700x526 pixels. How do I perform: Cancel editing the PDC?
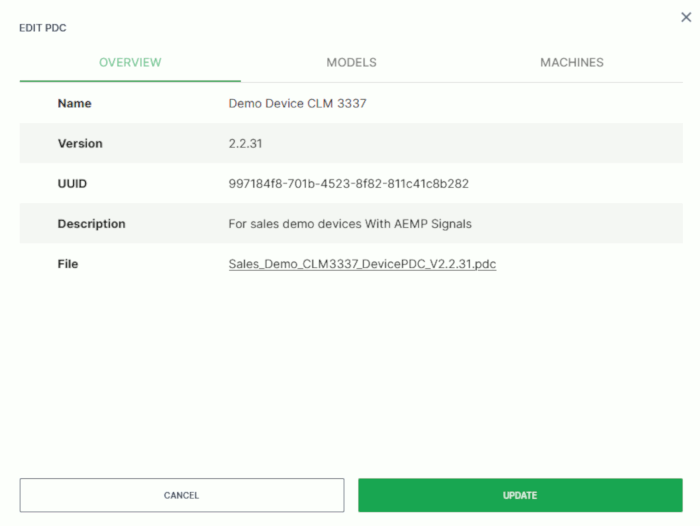[x=181, y=495]
